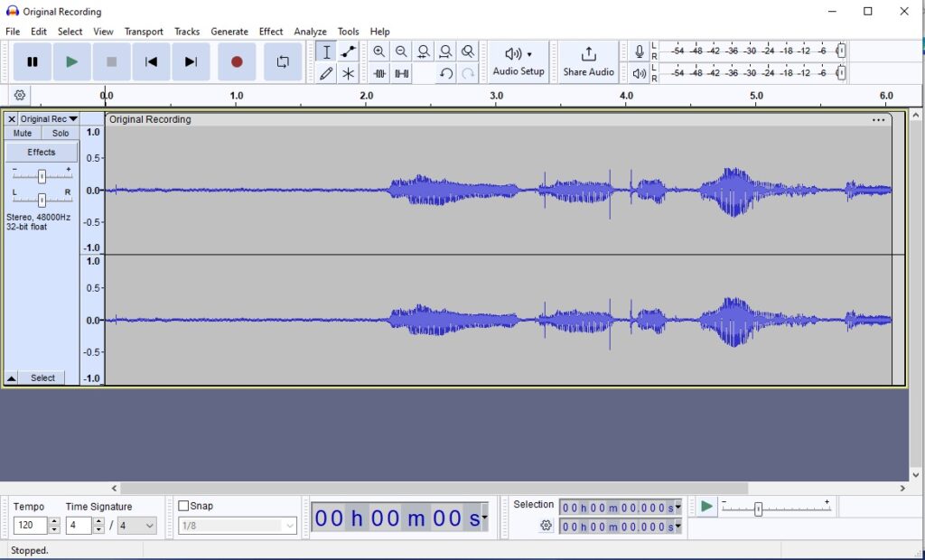Expand the time signature denominator dropdown
This screenshot has width=925, height=560.
click(149, 526)
